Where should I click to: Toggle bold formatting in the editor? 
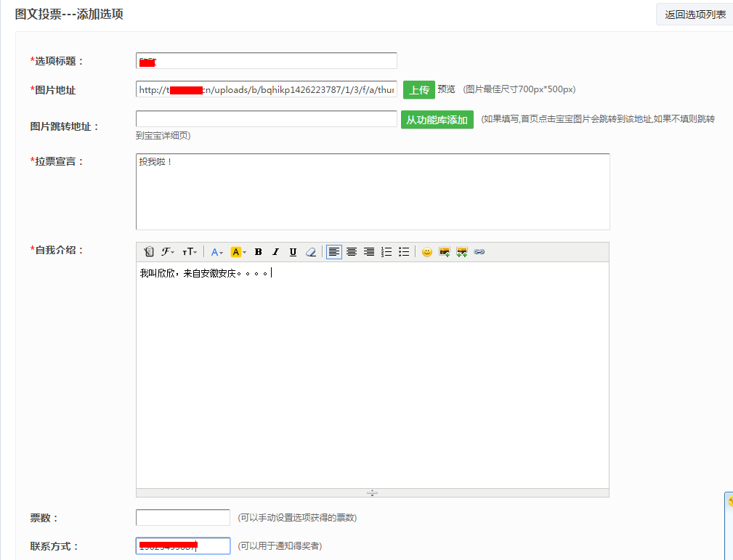click(258, 252)
